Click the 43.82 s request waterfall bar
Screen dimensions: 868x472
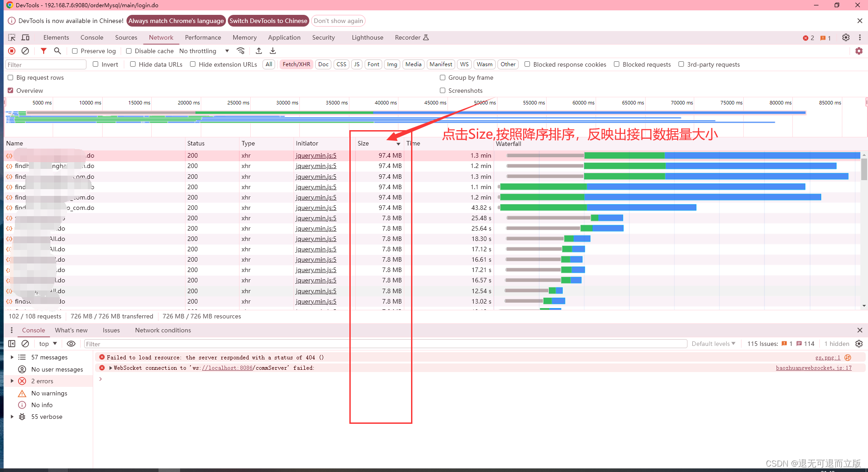pos(597,208)
